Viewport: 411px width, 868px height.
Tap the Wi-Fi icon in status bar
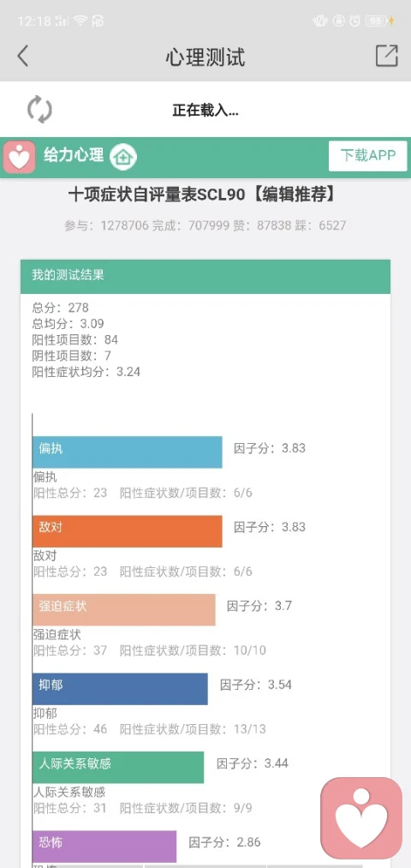pyautogui.click(x=80, y=21)
